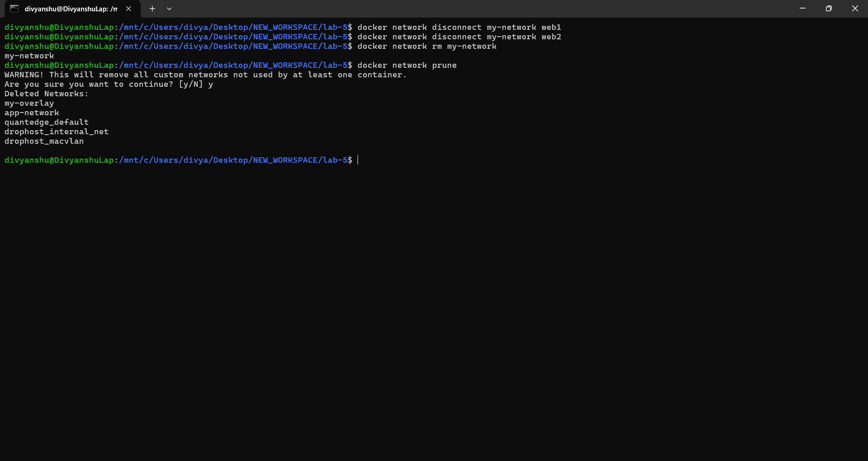868x461 pixels.
Task: Minimize the terminal window
Action: click(x=802, y=9)
